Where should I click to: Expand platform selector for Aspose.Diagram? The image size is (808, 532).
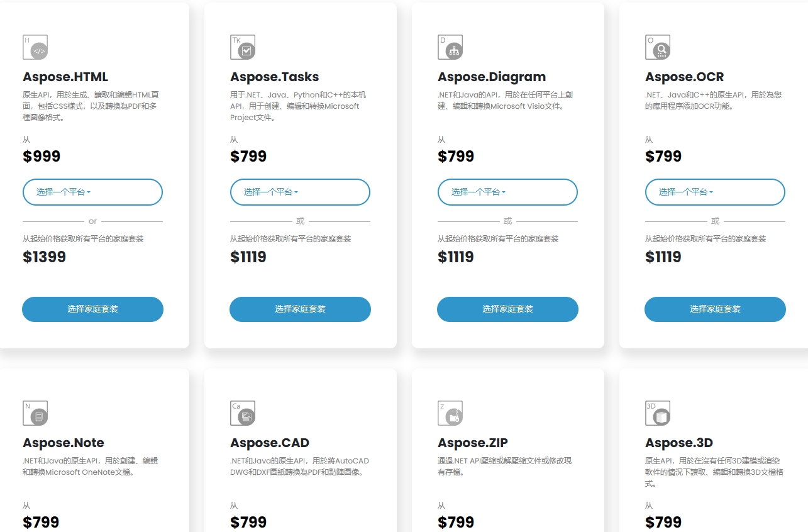pos(507,192)
